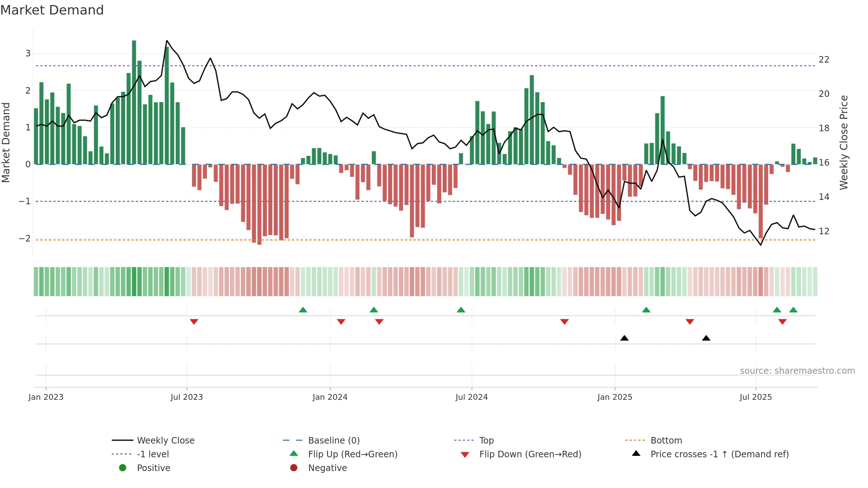868x488 pixels.
Task: Click the Weekly Close legend entry
Action: (x=153, y=440)
